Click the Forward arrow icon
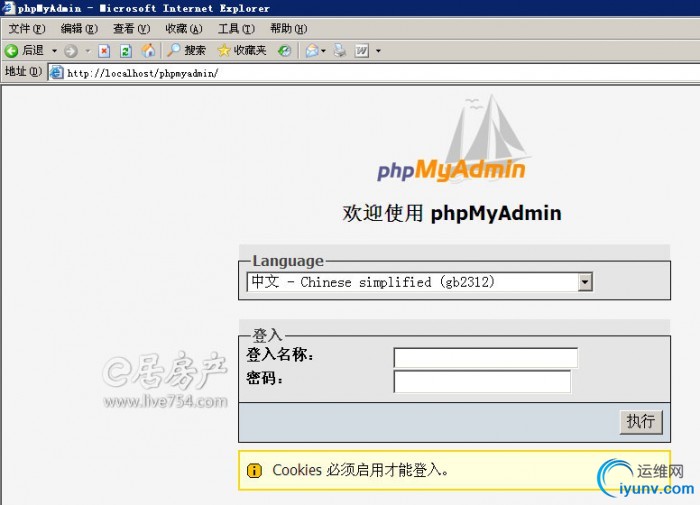This screenshot has width=700, height=505. (71, 51)
